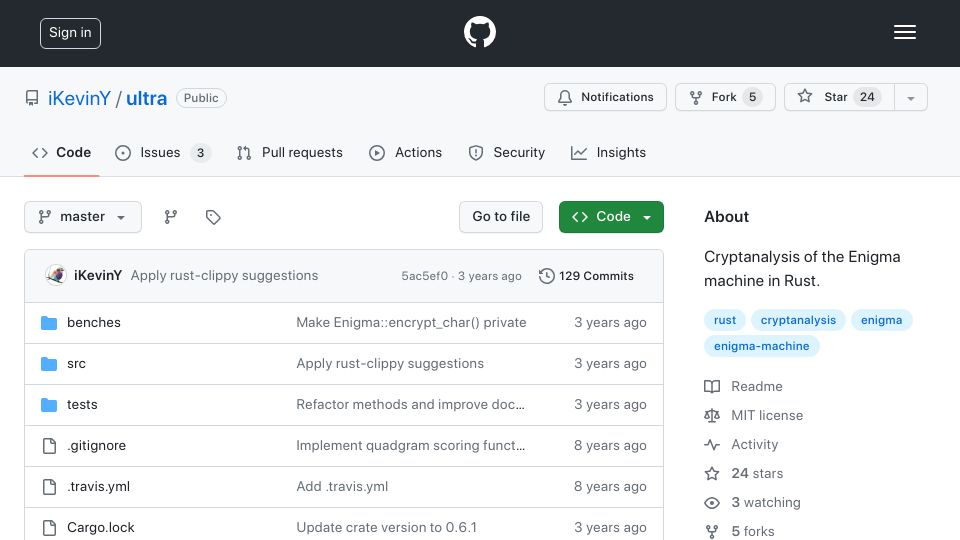Open the Readme link in About

pyautogui.click(x=743, y=386)
